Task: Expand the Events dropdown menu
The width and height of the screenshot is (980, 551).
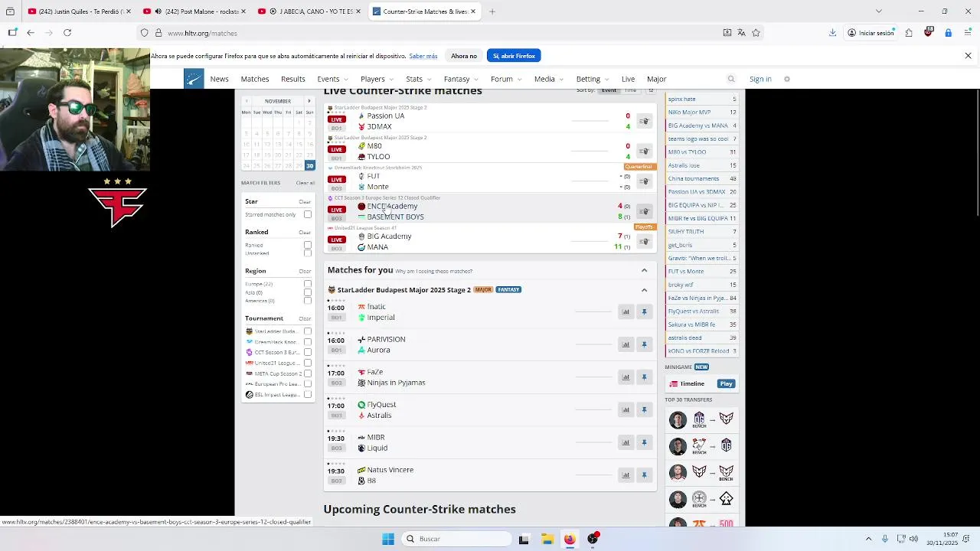Action: tap(332, 79)
